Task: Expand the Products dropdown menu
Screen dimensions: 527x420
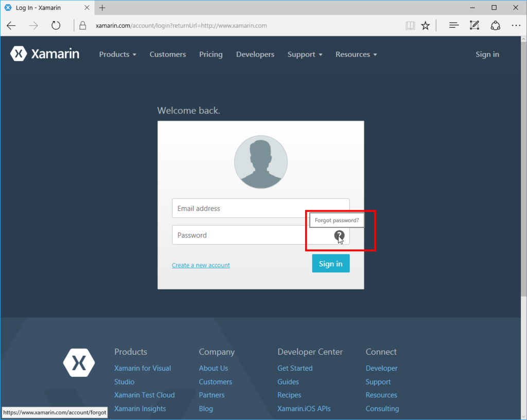Action: [118, 54]
